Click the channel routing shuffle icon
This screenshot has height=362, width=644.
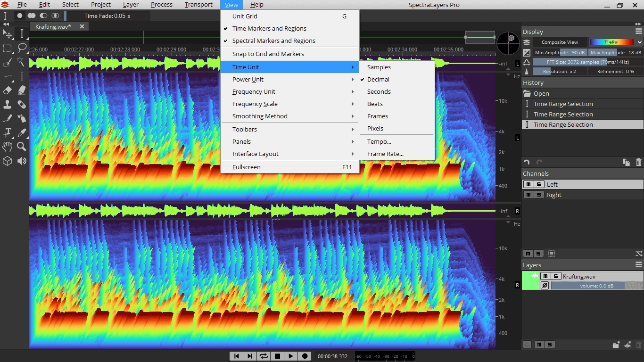[639, 254]
